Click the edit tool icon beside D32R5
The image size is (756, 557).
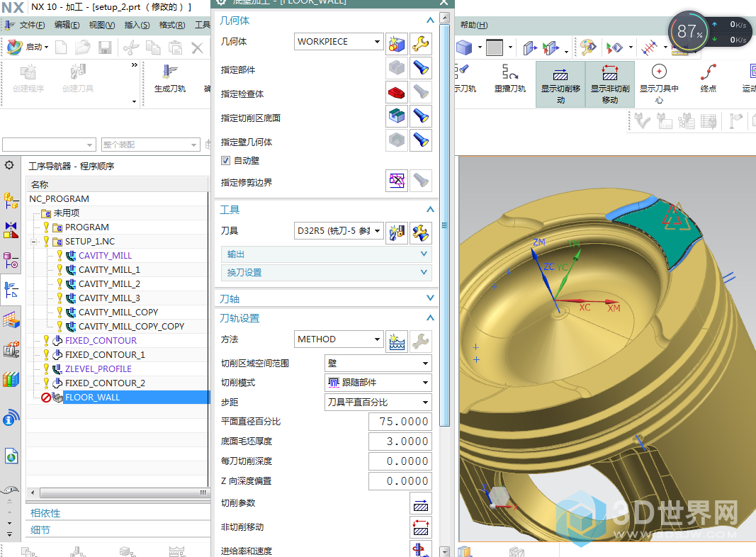pos(421,233)
